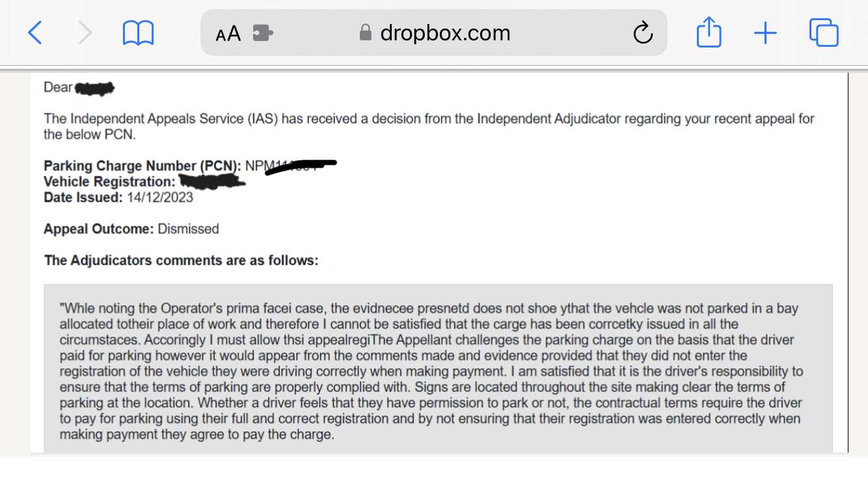Image resolution: width=868 pixels, height=488 pixels.
Task: Select the dropbox.com address field
Action: tap(434, 33)
